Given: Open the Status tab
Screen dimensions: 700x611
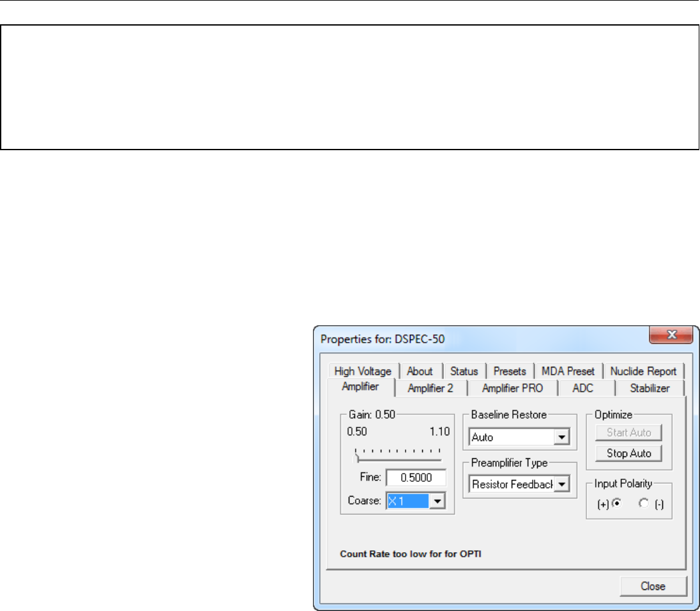Looking at the screenshot, I should point(464,371).
